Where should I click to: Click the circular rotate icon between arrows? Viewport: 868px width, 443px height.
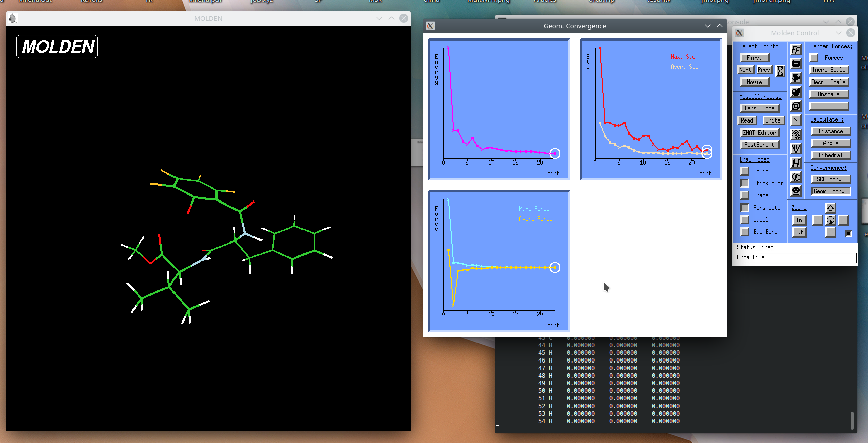click(831, 220)
